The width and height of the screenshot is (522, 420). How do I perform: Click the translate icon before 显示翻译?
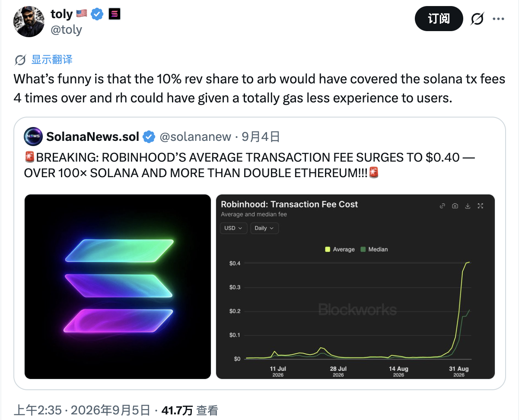point(20,60)
